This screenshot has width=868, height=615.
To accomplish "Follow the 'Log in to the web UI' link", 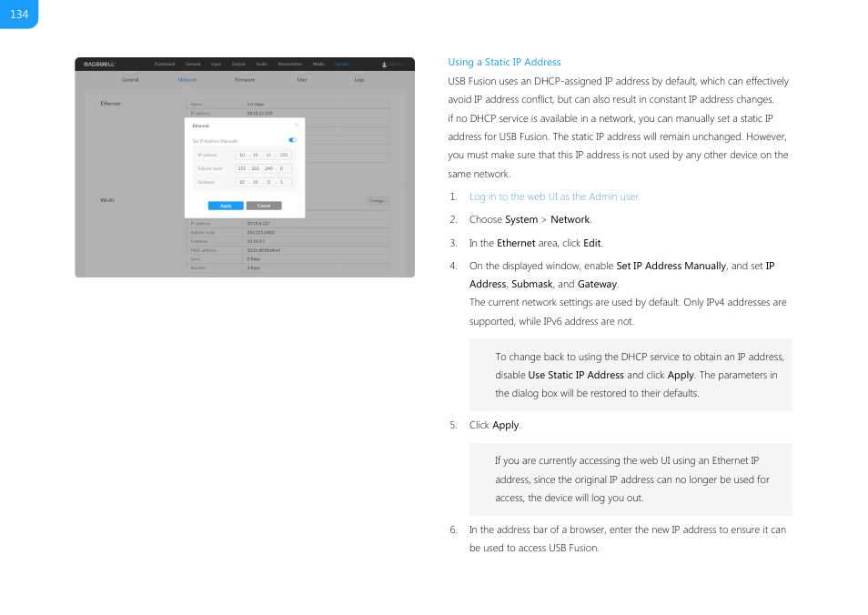I will 555,197.
